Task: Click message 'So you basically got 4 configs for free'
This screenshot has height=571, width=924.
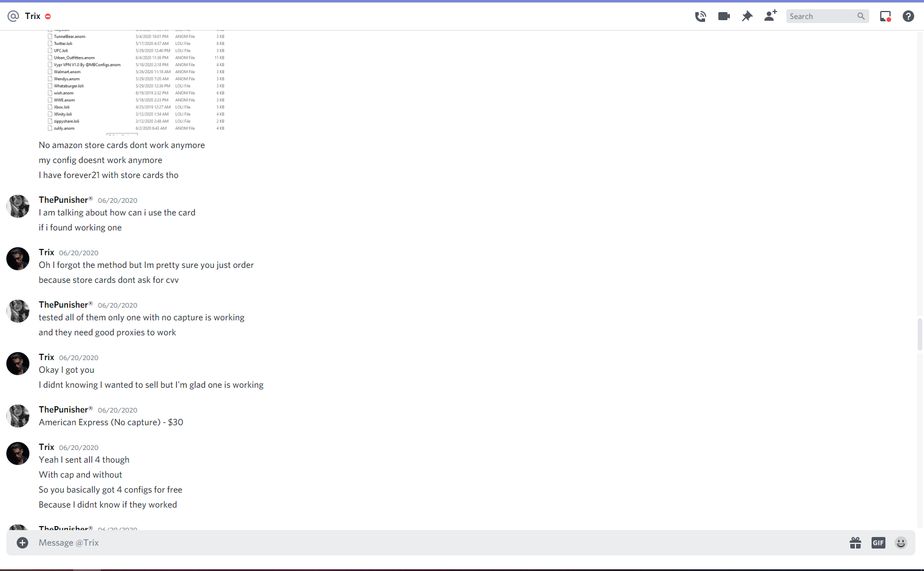Action: coord(110,490)
